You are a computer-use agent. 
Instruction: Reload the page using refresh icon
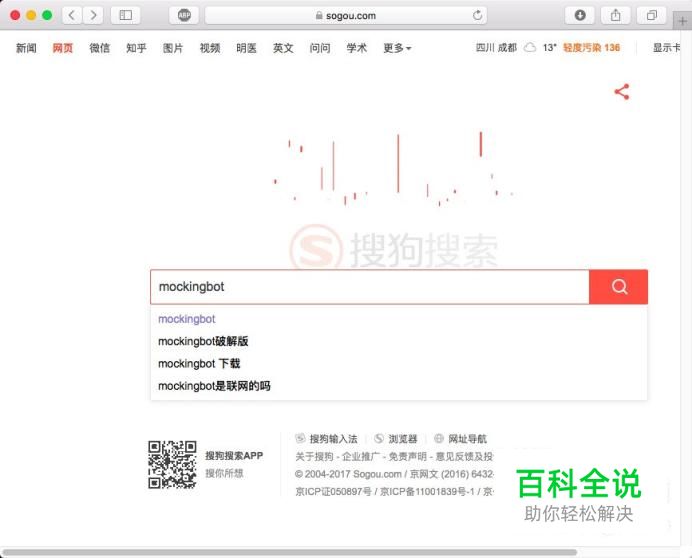click(478, 15)
